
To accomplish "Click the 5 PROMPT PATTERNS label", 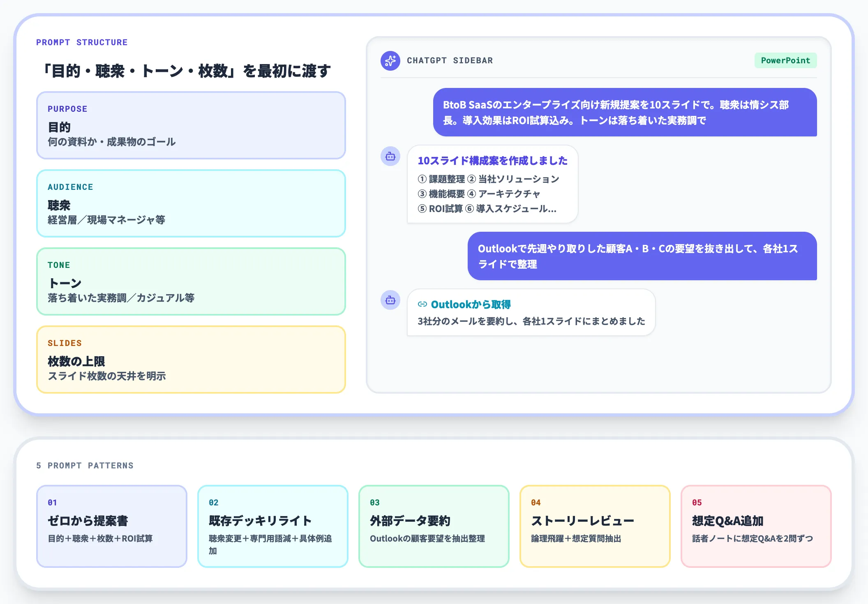I will [85, 466].
